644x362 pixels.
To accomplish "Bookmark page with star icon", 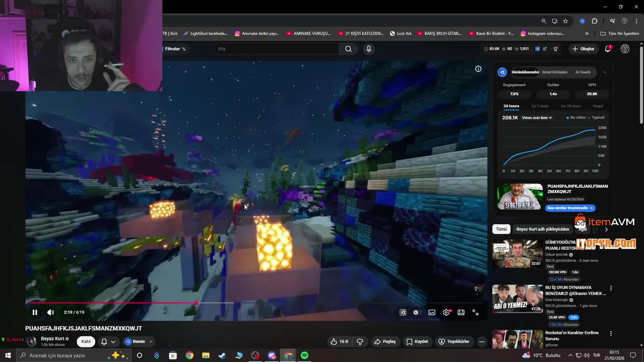I will [x=566, y=21].
